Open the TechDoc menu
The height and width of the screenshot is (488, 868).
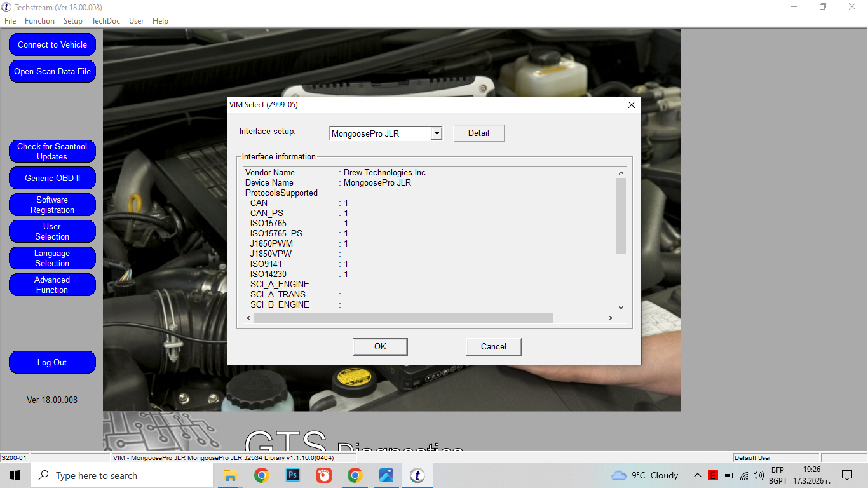(105, 21)
